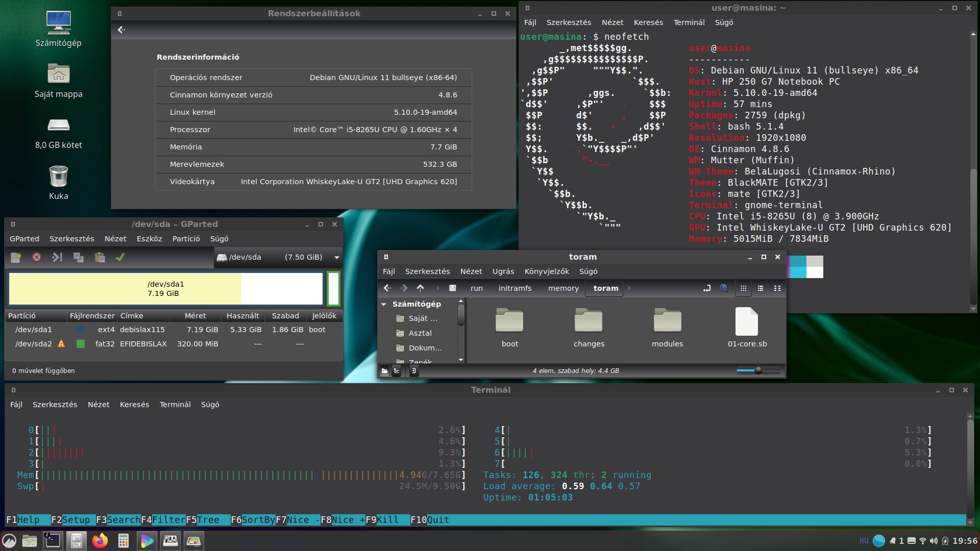This screenshot has width=980, height=551.
Task: Open the terminal from taskbar
Action: [x=53, y=541]
